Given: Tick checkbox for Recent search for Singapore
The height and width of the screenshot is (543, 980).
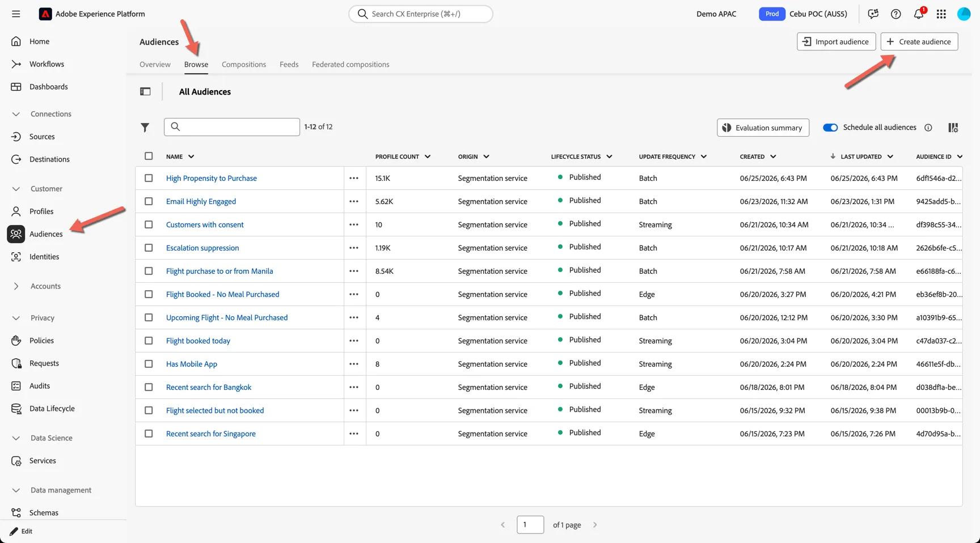Looking at the screenshot, I should (149, 434).
